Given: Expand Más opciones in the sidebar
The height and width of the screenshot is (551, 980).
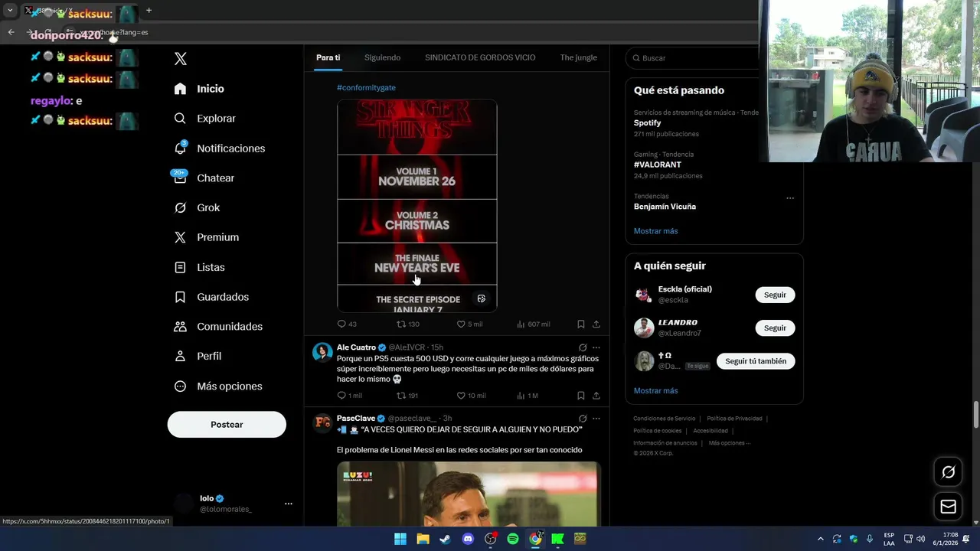Looking at the screenshot, I should coord(218,386).
